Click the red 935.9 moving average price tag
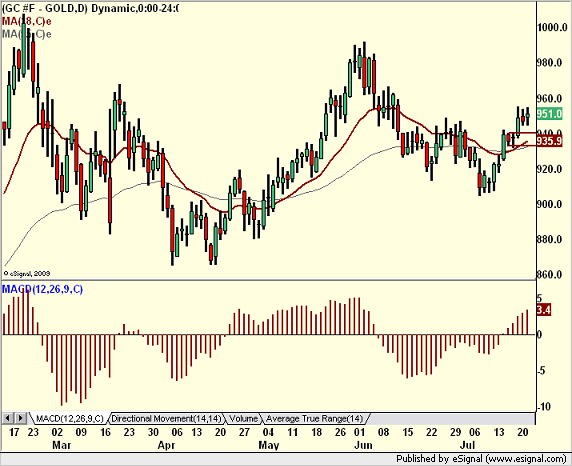 coord(549,140)
